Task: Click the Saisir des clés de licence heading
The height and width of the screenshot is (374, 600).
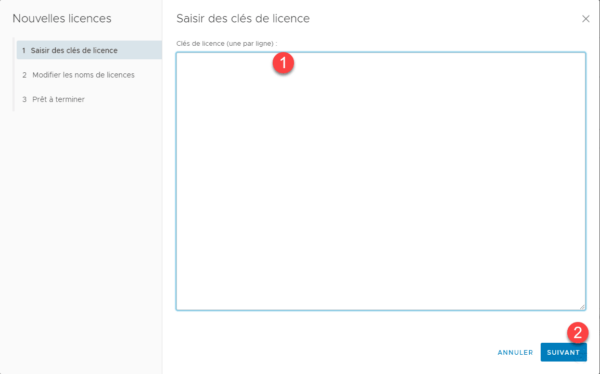Action: click(x=243, y=18)
